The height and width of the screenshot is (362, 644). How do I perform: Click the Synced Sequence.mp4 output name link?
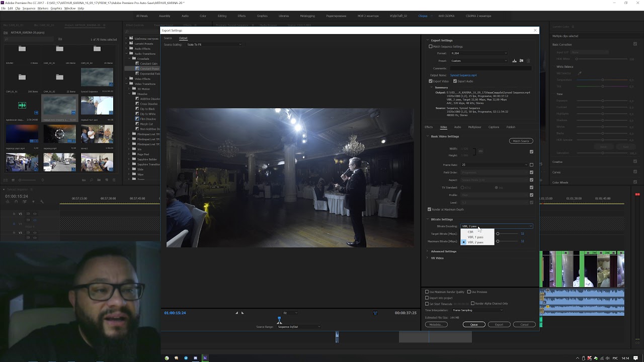pos(463,75)
